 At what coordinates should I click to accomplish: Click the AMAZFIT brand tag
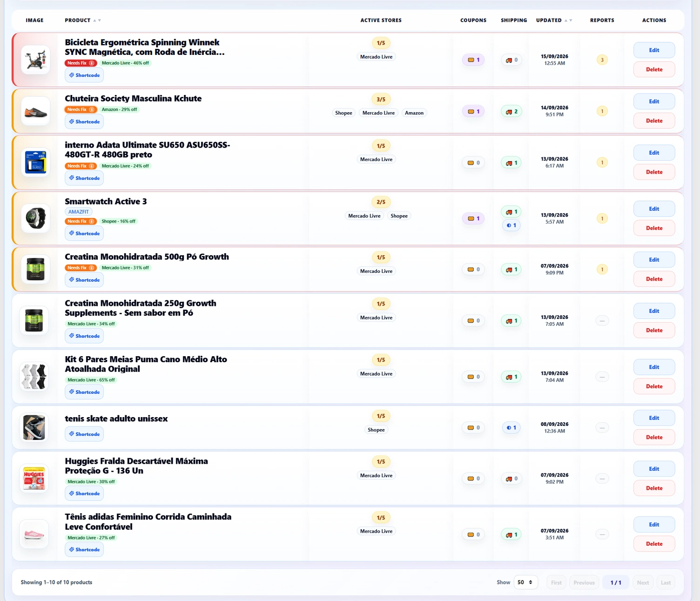pyautogui.click(x=79, y=212)
